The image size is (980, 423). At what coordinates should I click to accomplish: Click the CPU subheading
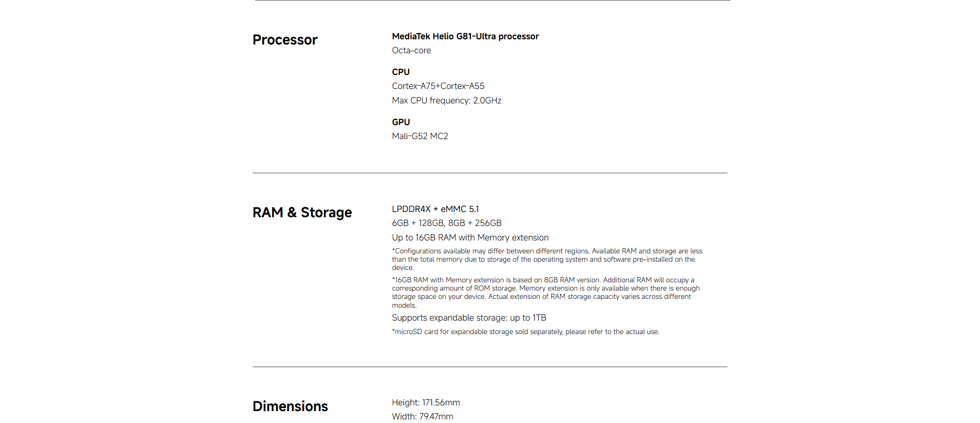400,72
